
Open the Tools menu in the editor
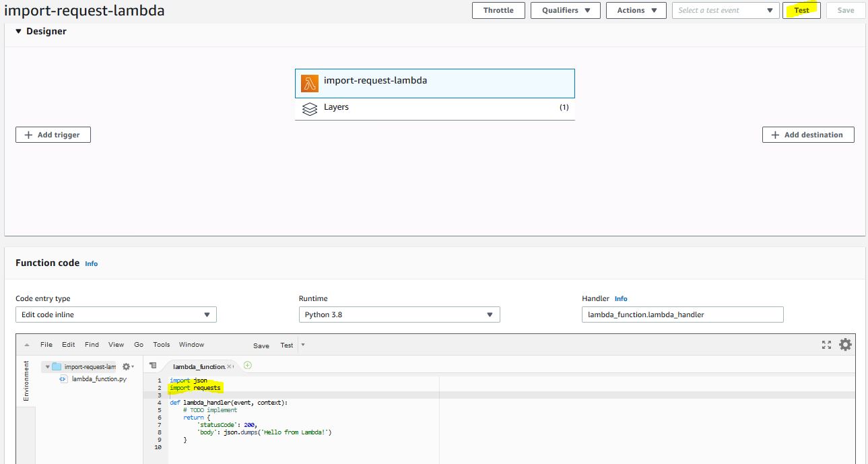[x=162, y=345]
